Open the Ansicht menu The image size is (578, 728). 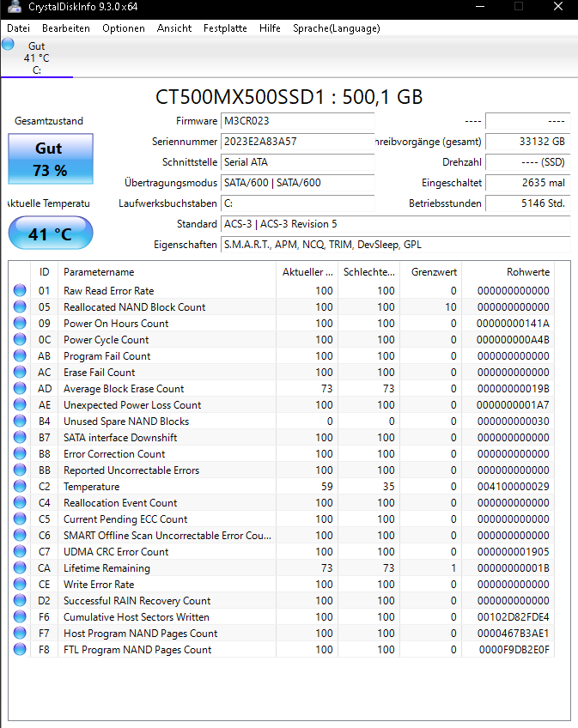tap(174, 28)
